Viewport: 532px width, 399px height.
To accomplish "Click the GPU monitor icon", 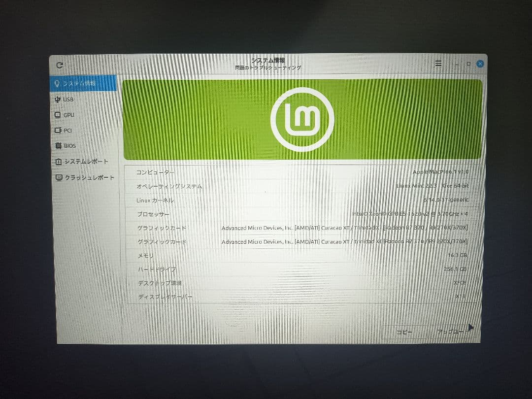I will 58,115.
